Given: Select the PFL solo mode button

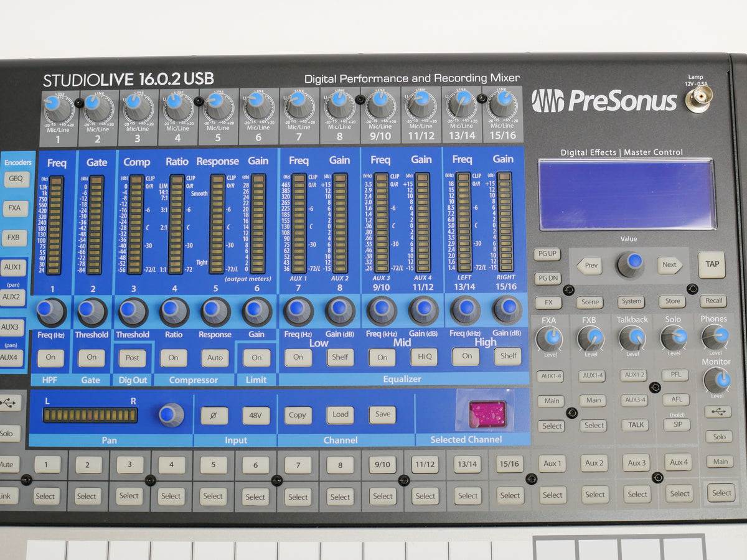Looking at the screenshot, I should coord(675,375).
